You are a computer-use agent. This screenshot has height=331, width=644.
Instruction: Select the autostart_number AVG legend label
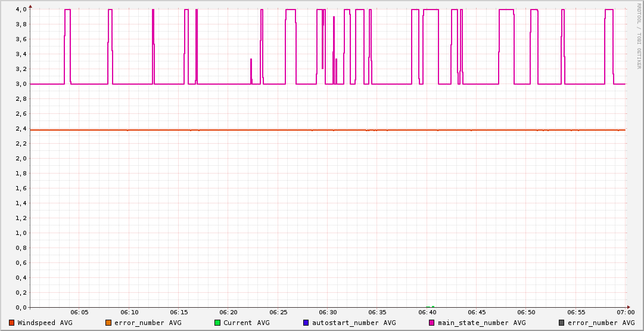[x=354, y=323]
